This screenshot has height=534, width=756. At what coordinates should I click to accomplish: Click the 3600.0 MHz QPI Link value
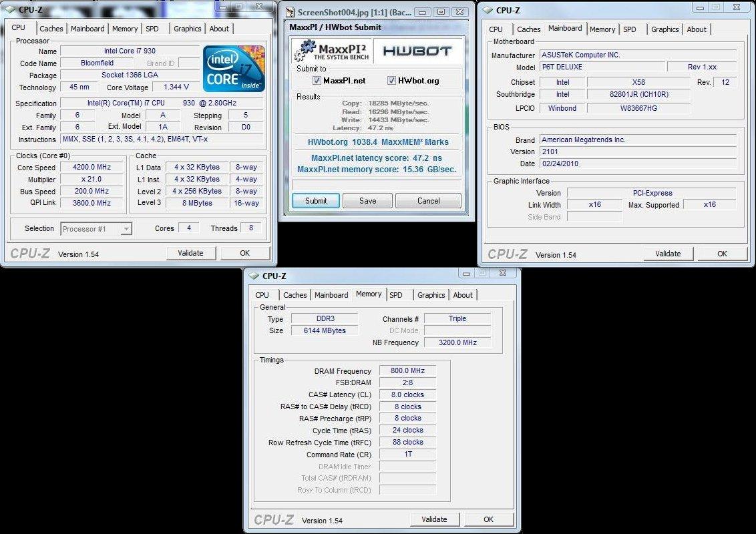(x=91, y=204)
